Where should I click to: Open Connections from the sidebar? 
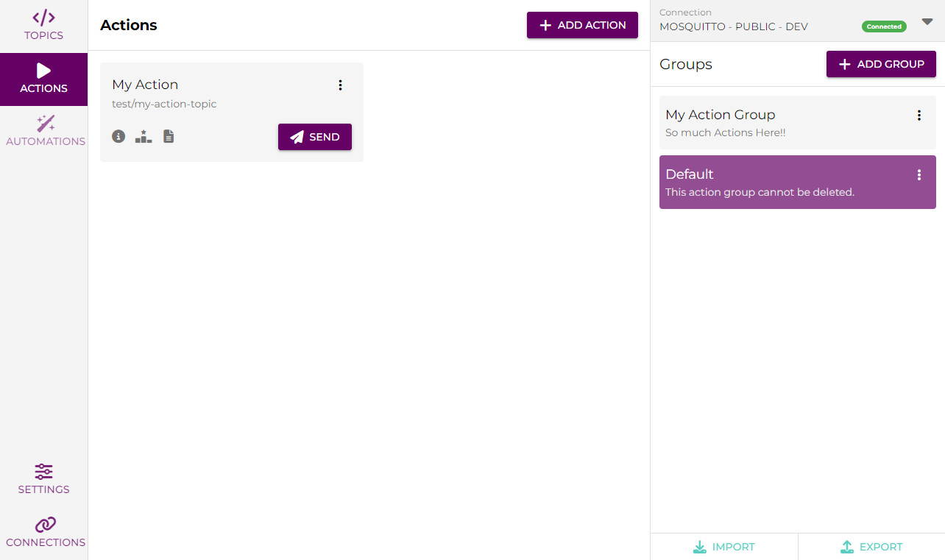pos(43,533)
